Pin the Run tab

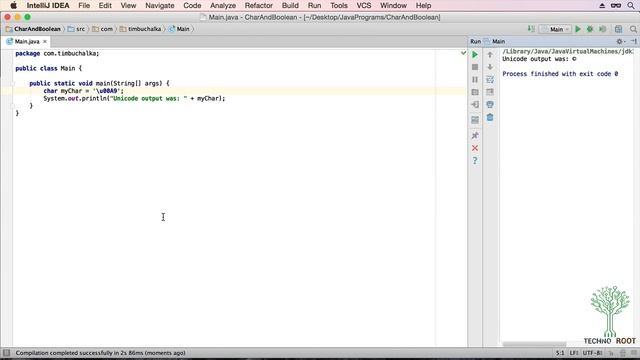point(475,136)
